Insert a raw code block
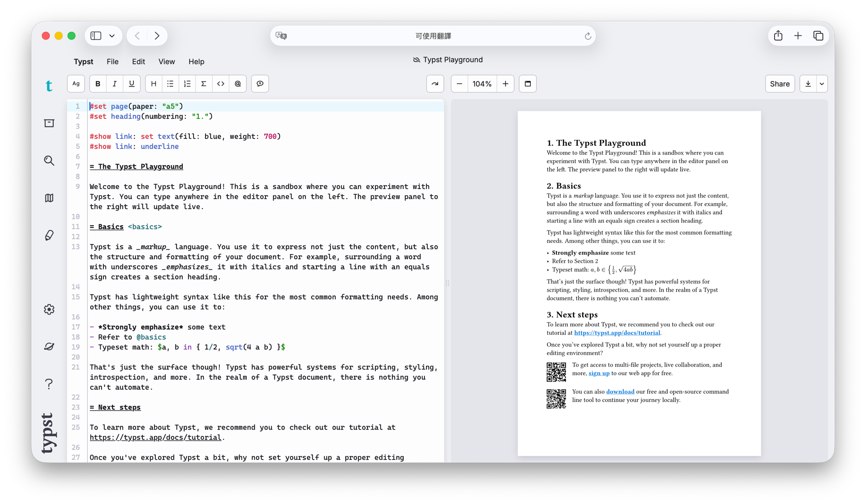This screenshot has width=866, height=504. tap(221, 84)
